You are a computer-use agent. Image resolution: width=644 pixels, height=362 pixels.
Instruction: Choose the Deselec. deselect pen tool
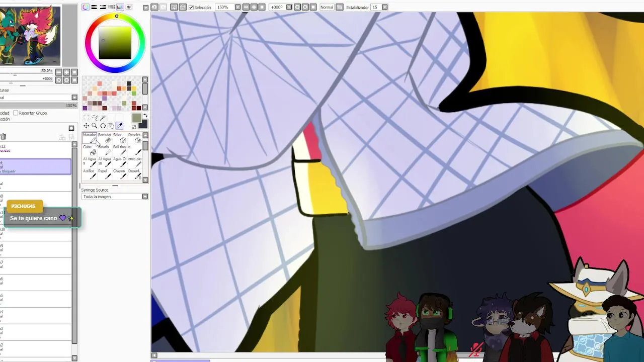coord(135,139)
